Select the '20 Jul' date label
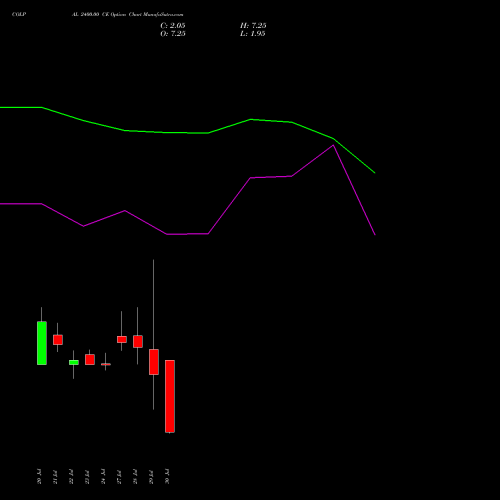 [x=39, y=477]
